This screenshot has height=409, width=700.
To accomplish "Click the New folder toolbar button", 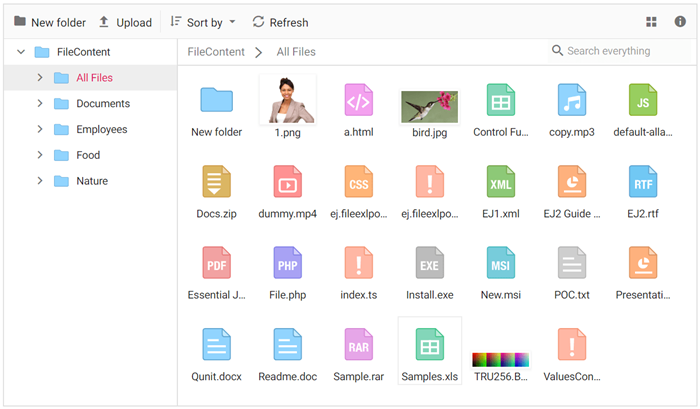I will pyautogui.click(x=49, y=22).
